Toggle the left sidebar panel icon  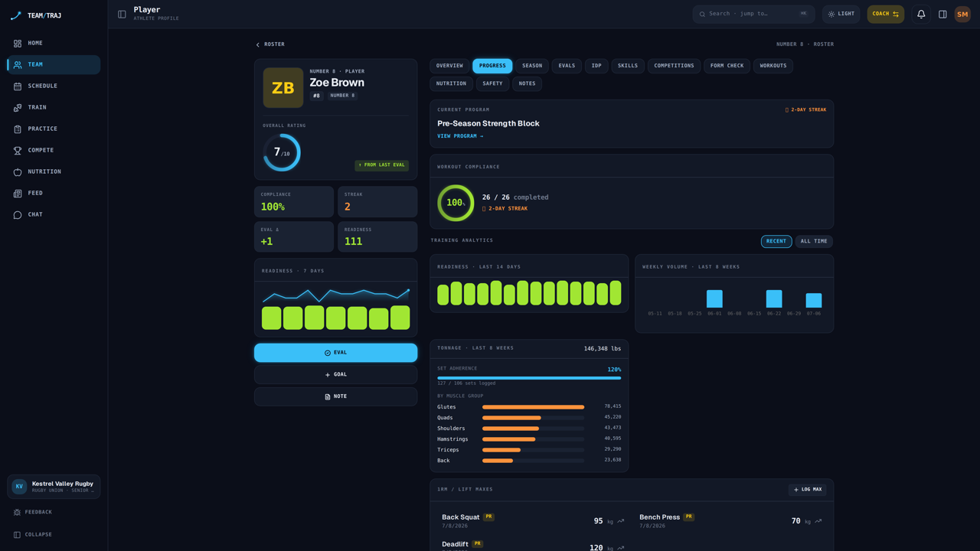coord(122,14)
